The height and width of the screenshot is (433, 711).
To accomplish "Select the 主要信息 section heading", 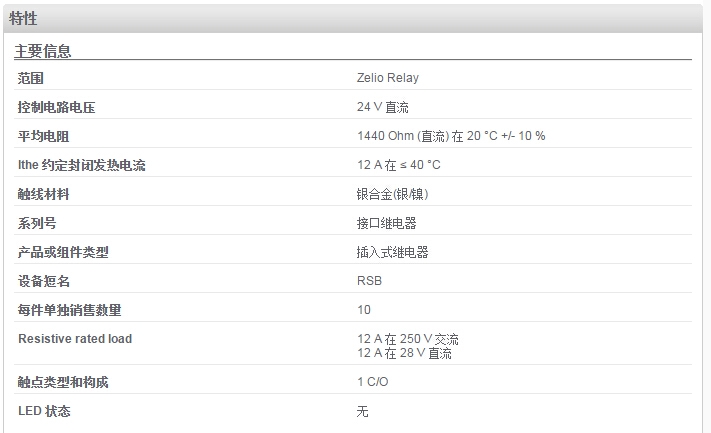I will (43, 51).
